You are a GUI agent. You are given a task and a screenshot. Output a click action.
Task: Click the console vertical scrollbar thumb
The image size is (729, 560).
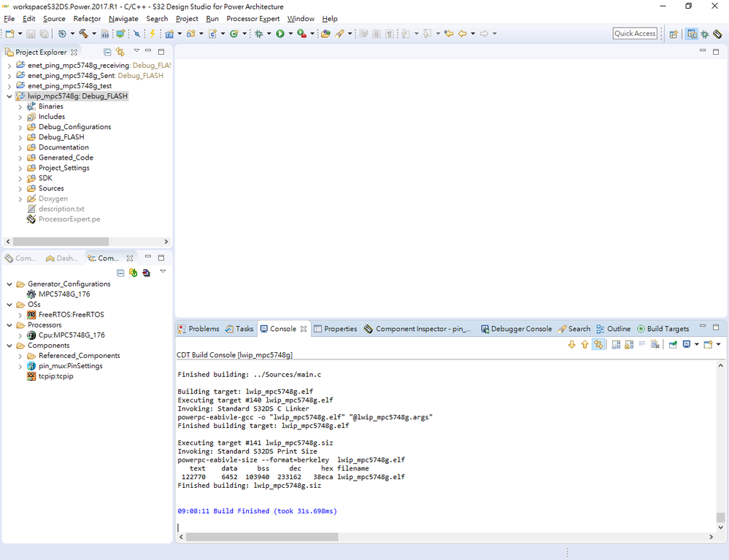pos(720,517)
